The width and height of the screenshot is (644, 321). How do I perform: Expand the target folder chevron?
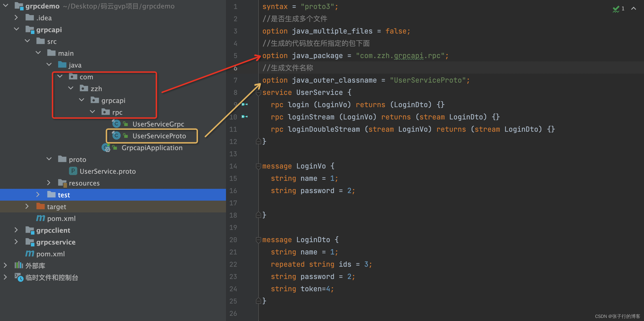27,206
